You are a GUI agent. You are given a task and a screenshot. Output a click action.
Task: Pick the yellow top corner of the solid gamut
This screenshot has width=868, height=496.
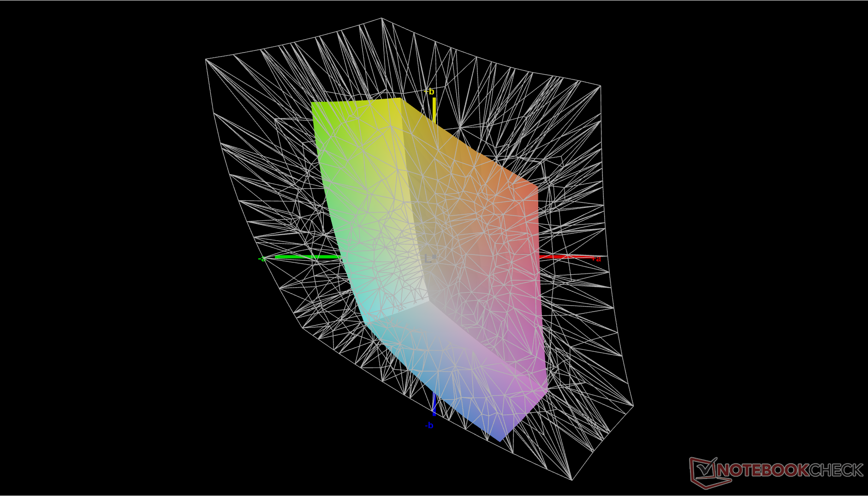(x=398, y=101)
